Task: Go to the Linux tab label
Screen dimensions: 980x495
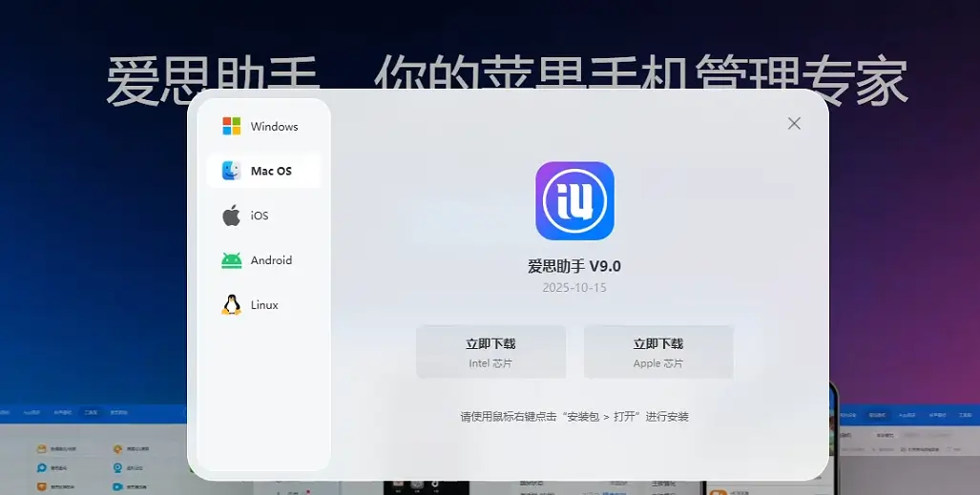Action: point(264,305)
